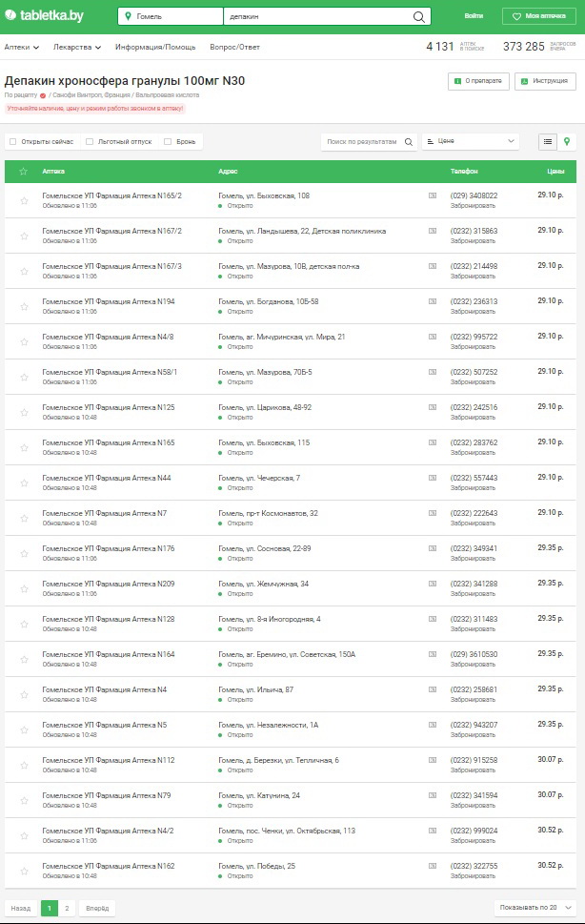Expand the Аптеки menu
This screenshot has width=585, height=924.
tap(21, 47)
